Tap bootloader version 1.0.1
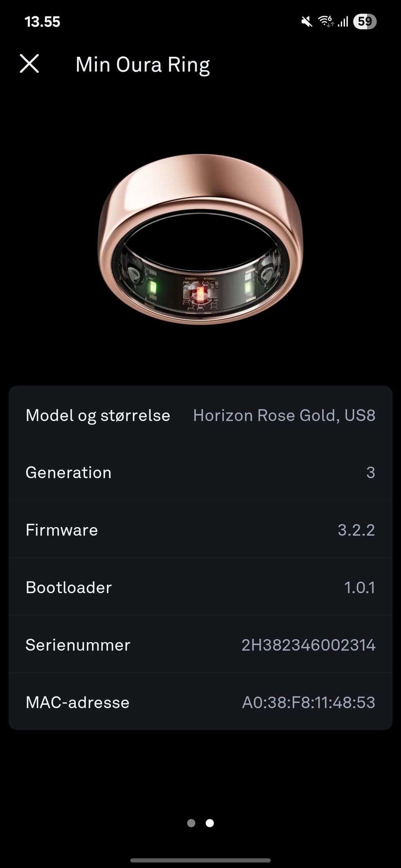The height and width of the screenshot is (868, 401). coord(359,588)
